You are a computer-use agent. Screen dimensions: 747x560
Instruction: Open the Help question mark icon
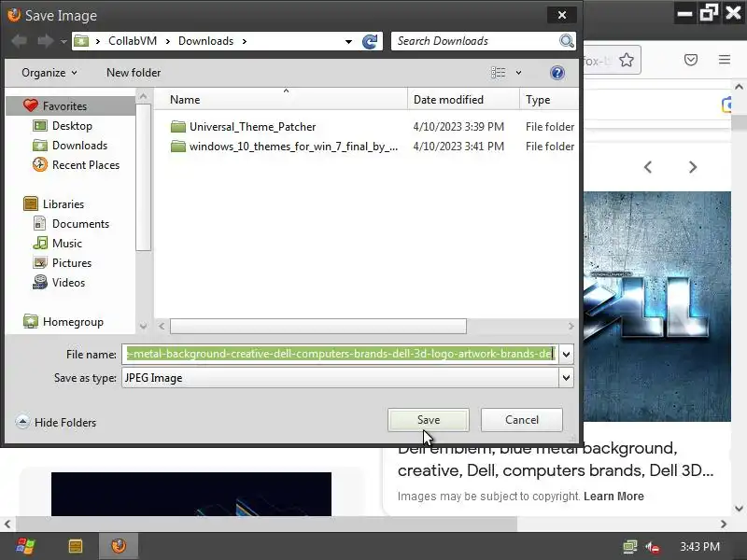coord(557,73)
